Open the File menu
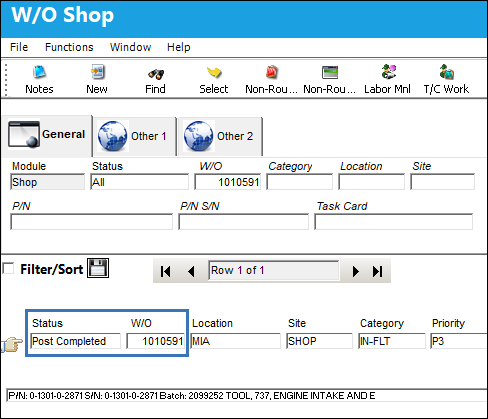Viewport: 488px width, 419px height. [19, 47]
